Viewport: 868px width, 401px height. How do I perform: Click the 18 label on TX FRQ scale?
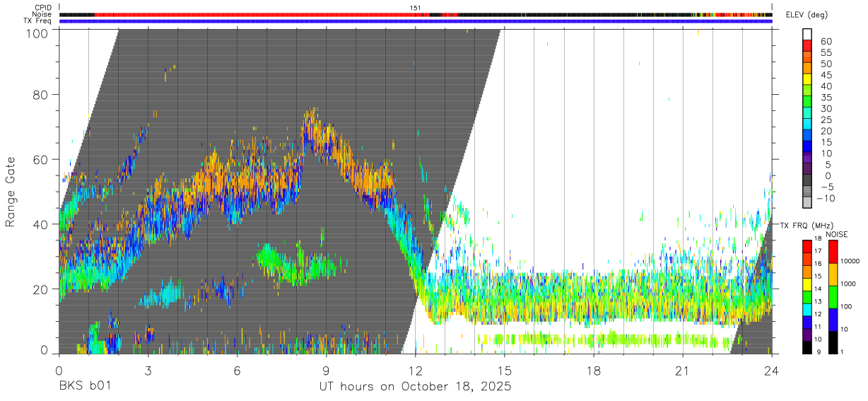pyautogui.click(x=818, y=239)
